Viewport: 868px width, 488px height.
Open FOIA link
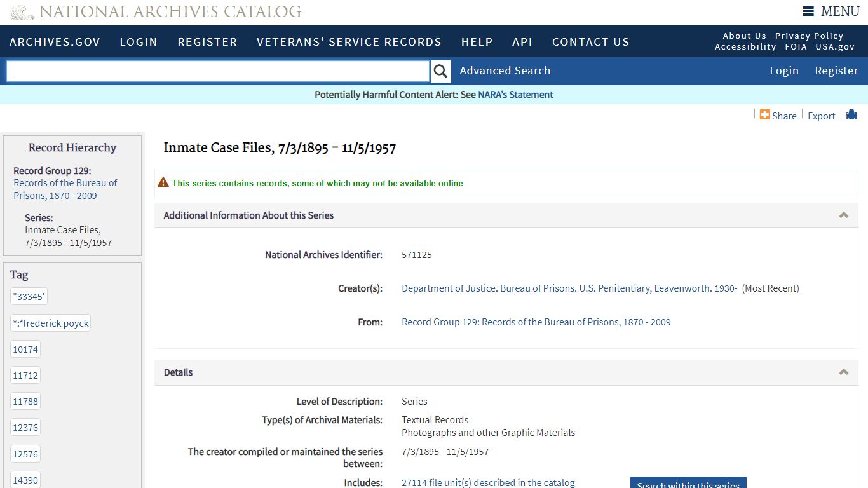coord(796,47)
